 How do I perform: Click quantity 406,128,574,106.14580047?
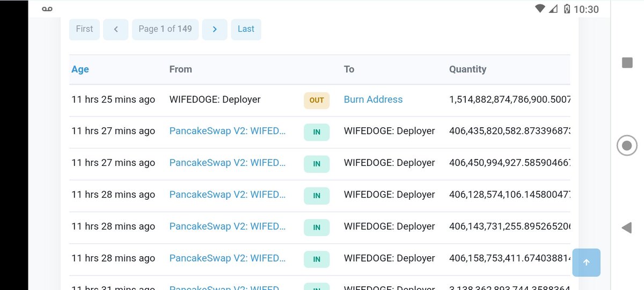coord(509,194)
